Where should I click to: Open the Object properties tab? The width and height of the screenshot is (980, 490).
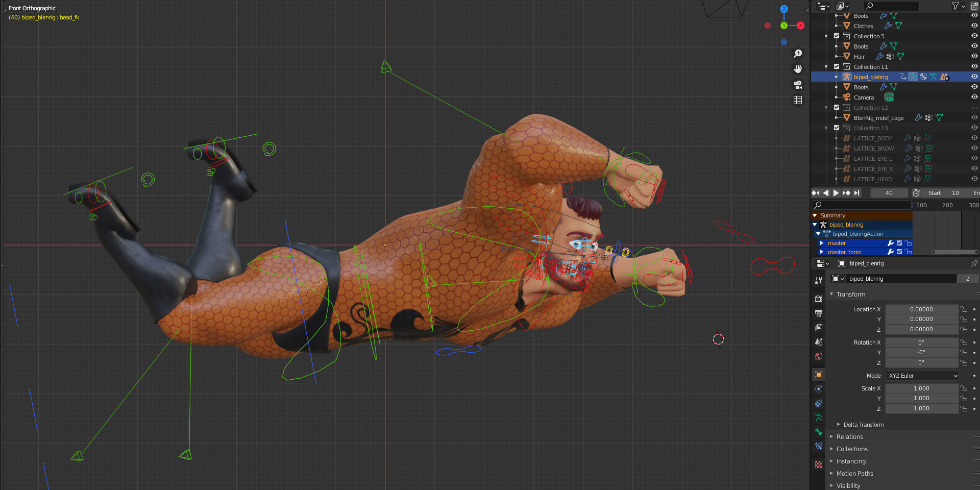point(819,375)
